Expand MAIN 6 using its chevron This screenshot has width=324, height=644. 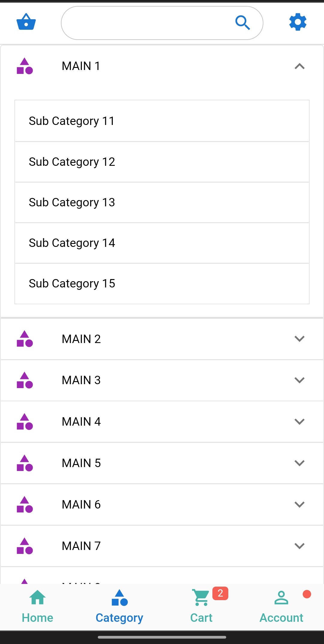(299, 505)
